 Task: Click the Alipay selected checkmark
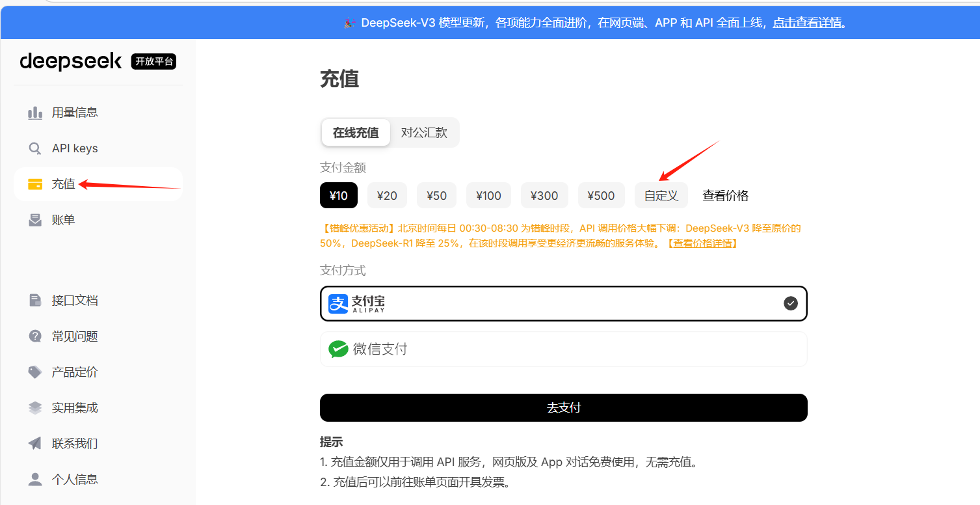tap(791, 303)
